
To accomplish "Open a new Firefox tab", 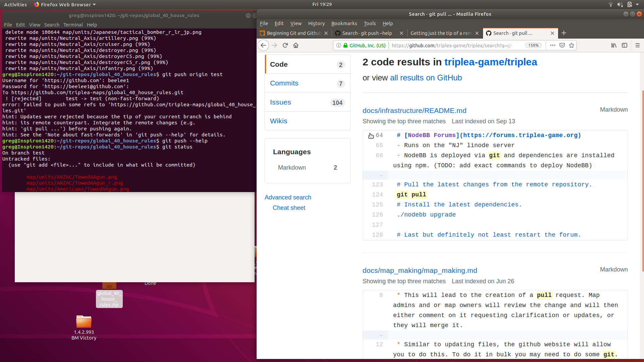I will pyautogui.click(x=564, y=33).
